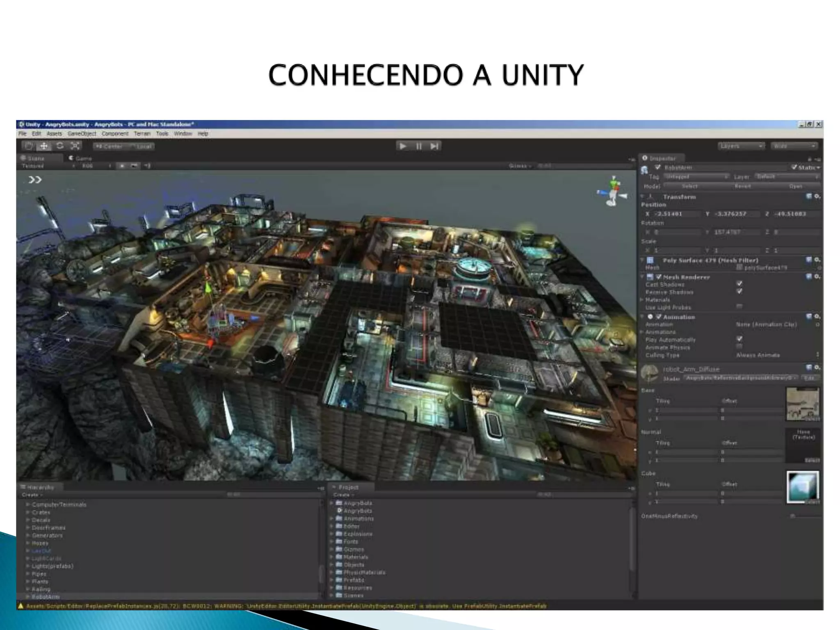This screenshot has width=840, height=630.
Task: Toggle Receive Shadows checkbox
Action: coord(739,292)
